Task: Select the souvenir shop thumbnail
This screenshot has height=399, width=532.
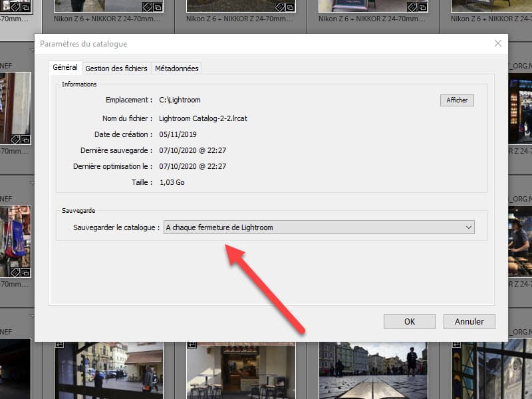Action: pos(15,241)
